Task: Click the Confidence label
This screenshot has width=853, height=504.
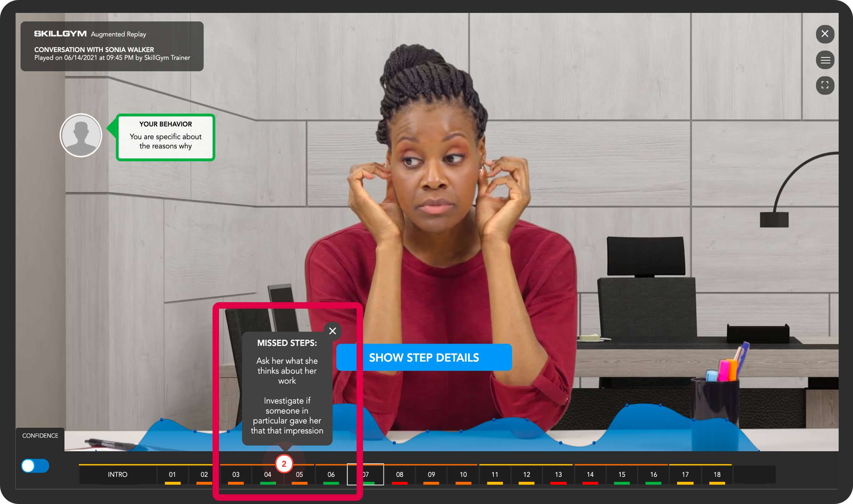Action: [x=40, y=436]
